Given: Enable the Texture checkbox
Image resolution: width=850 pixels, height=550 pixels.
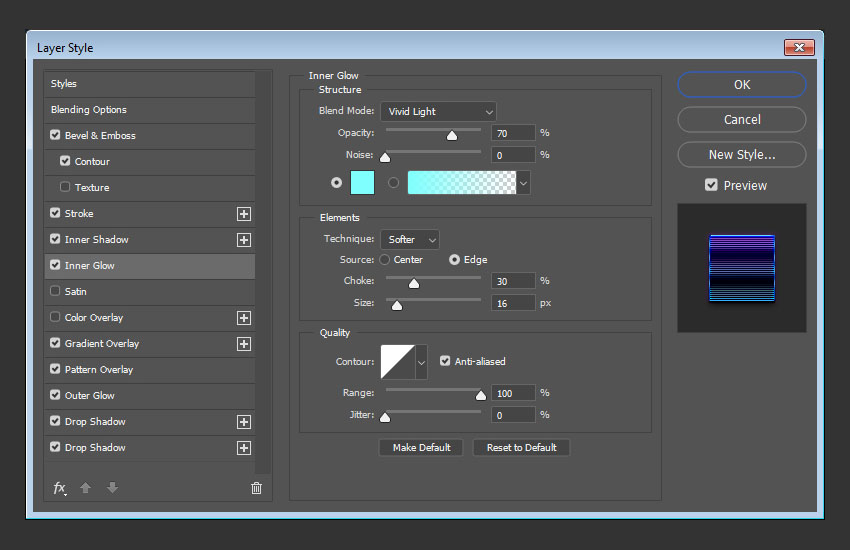Looking at the screenshot, I should click(65, 187).
